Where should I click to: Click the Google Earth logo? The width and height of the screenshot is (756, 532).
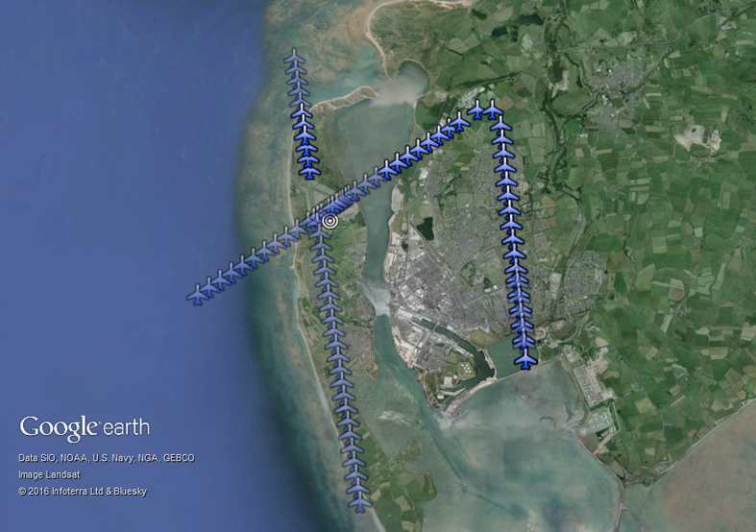pos(85,427)
